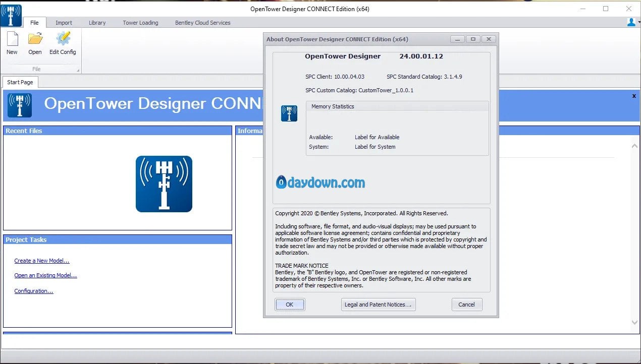Image resolution: width=641 pixels, height=364 pixels.
Task: Expand the File group dialog launcher
Action: point(78,70)
